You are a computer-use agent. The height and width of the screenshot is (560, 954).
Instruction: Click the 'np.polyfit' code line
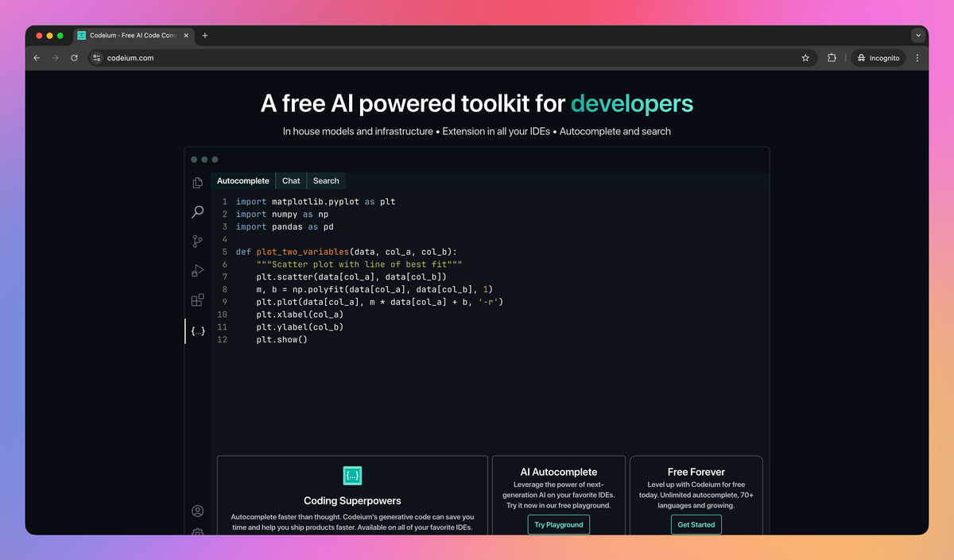tap(374, 290)
